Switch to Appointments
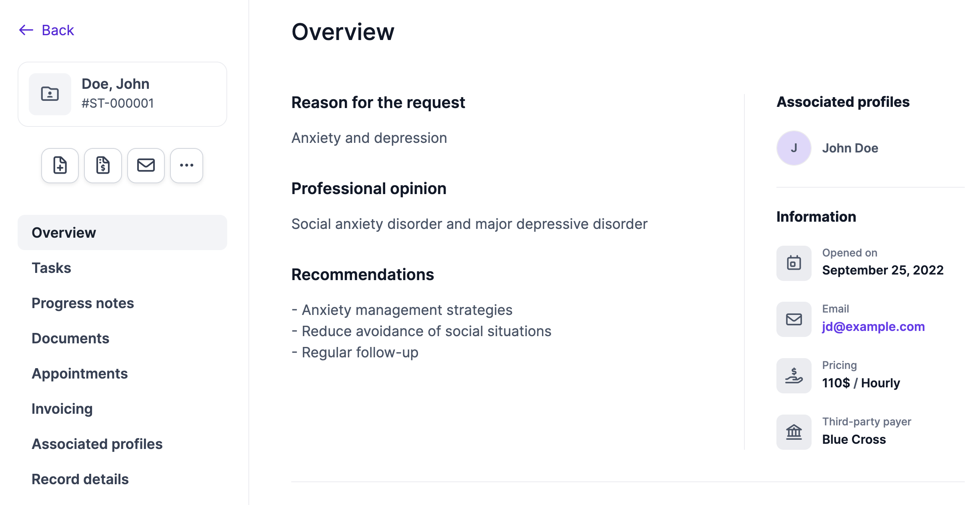Screen dimensions: 980x505 click(80, 373)
